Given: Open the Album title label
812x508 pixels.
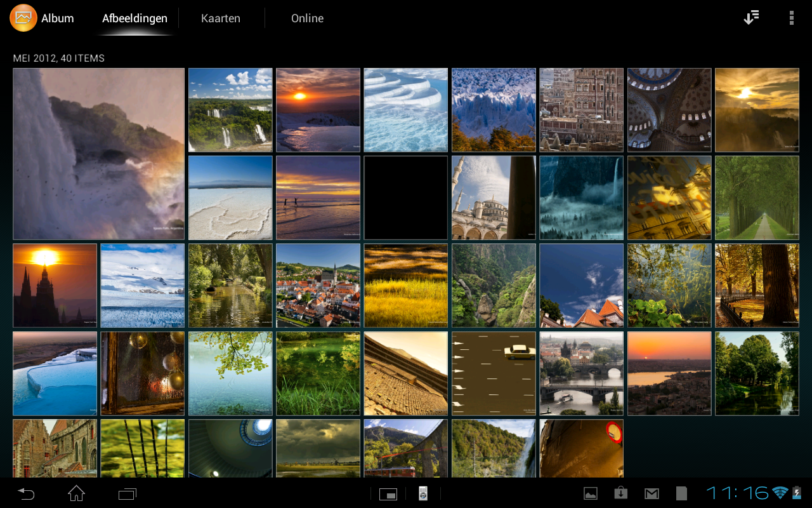Looking at the screenshot, I should point(58,18).
